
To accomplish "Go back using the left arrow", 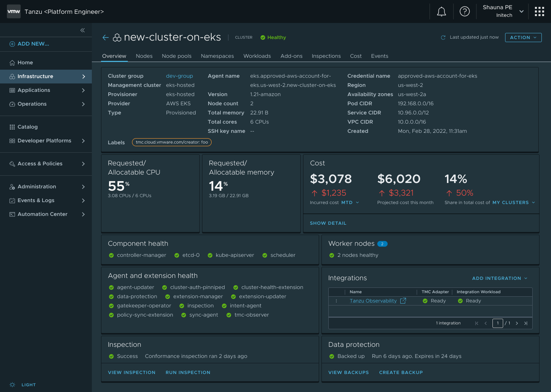I will pos(106,38).
